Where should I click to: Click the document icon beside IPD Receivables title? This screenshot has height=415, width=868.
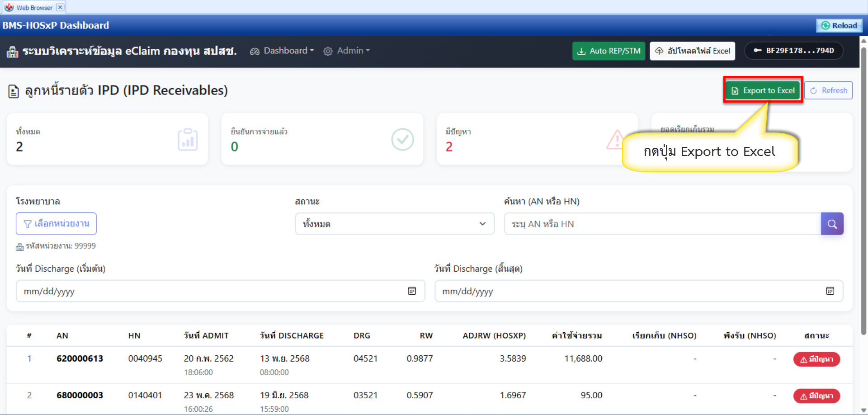click(14, 91)
